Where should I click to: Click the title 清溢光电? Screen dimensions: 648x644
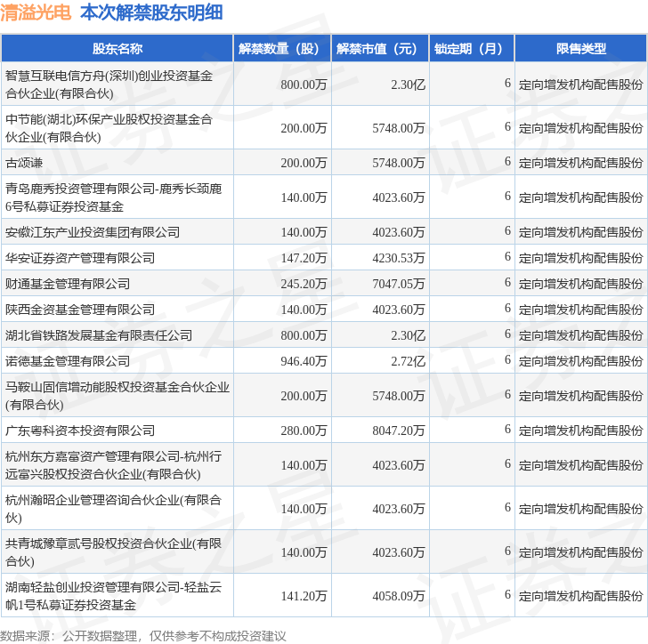[x=36, y=12]
